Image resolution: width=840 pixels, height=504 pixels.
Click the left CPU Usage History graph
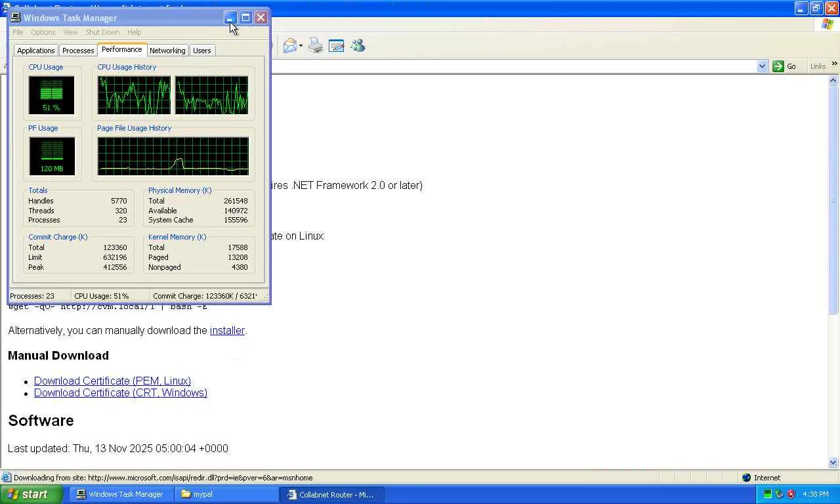click(134, 95)
